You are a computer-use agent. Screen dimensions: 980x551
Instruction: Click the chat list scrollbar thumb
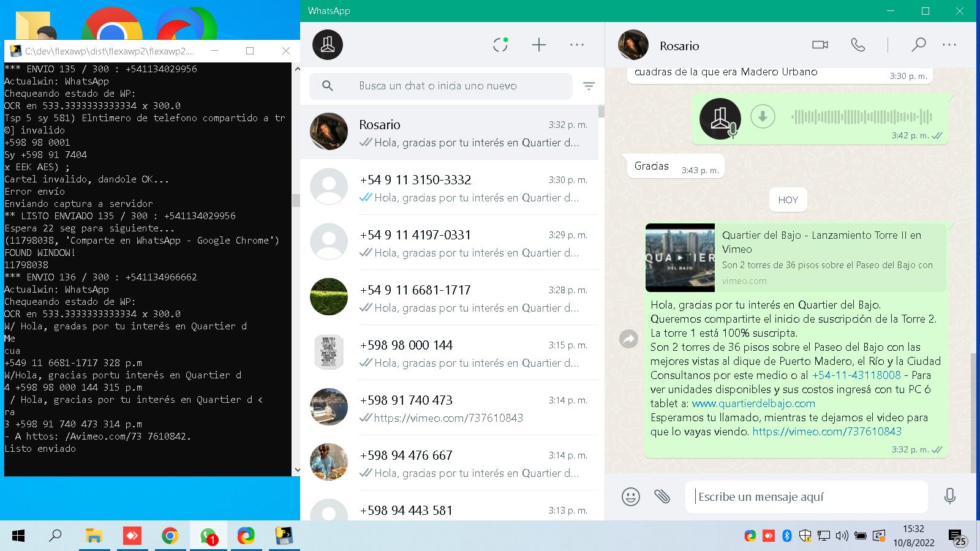click(x=601, y=111)
